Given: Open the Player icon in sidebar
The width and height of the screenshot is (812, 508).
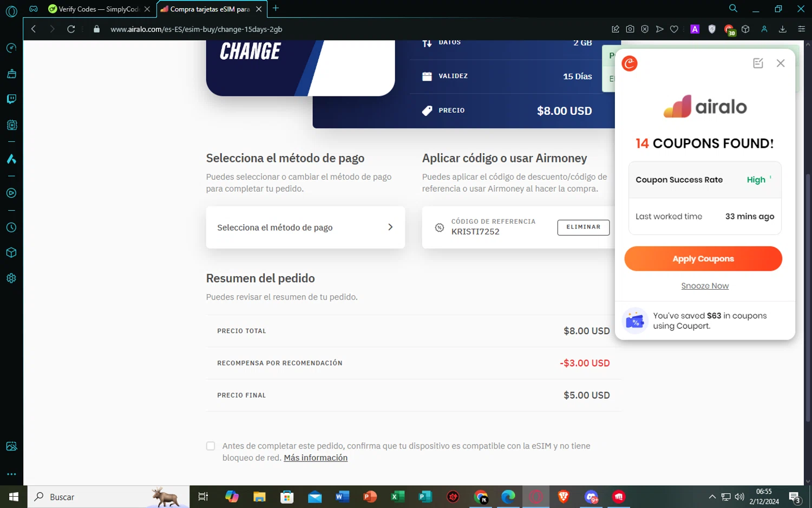Looking at the screenshot, I should 11,193.
